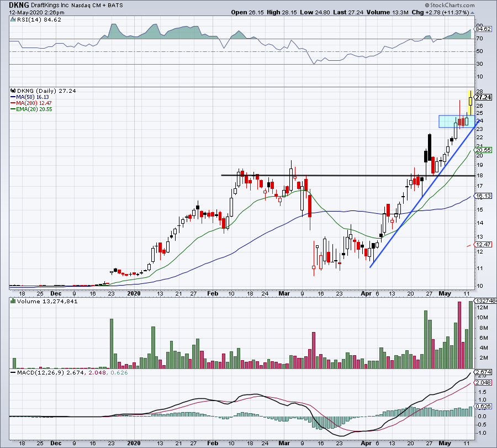Select the DKNG ticker symbol in the title

tap(19, 5)
